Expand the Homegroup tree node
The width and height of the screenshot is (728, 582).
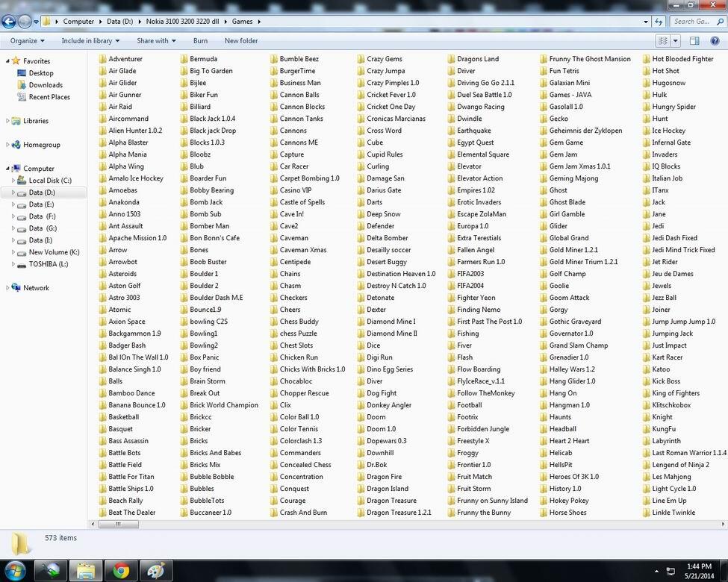(x=7, y=145)
